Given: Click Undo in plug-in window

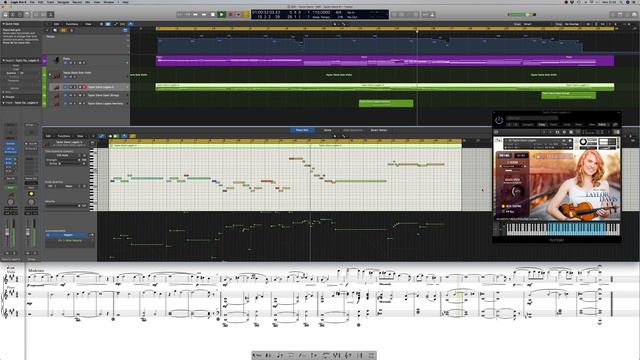Looking at the screenshot, I should [567, 124].
